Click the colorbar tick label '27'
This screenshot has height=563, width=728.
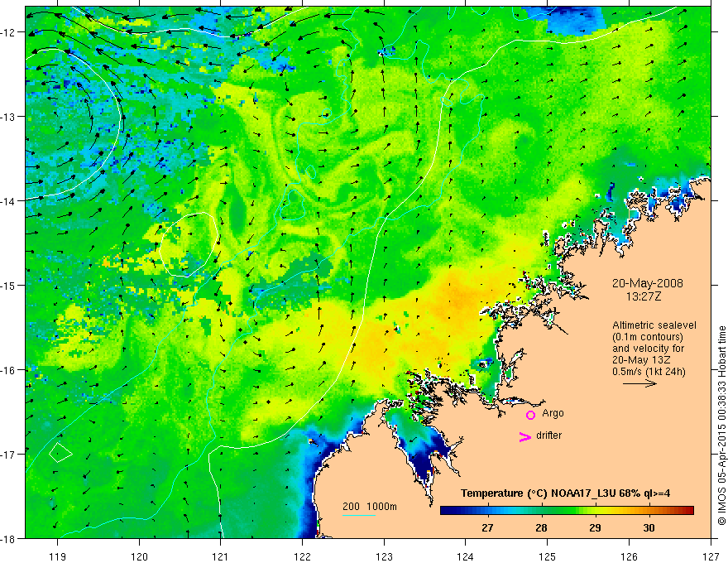[x=487, y=527]
